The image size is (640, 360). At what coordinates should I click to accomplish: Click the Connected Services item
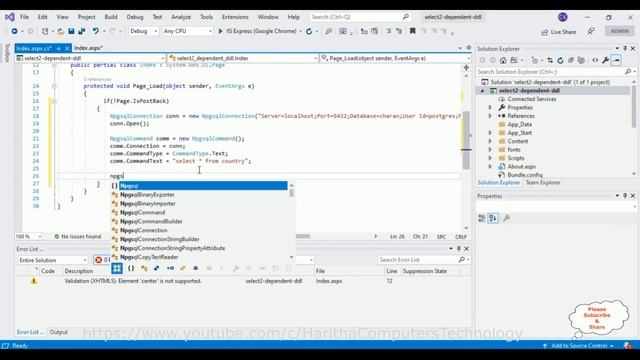(x=531, y=99)
